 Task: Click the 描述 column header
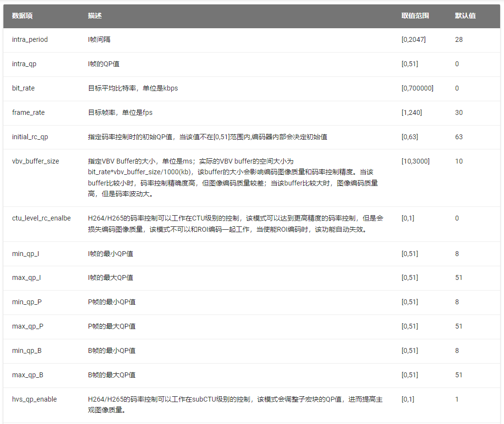pos(95,16)
